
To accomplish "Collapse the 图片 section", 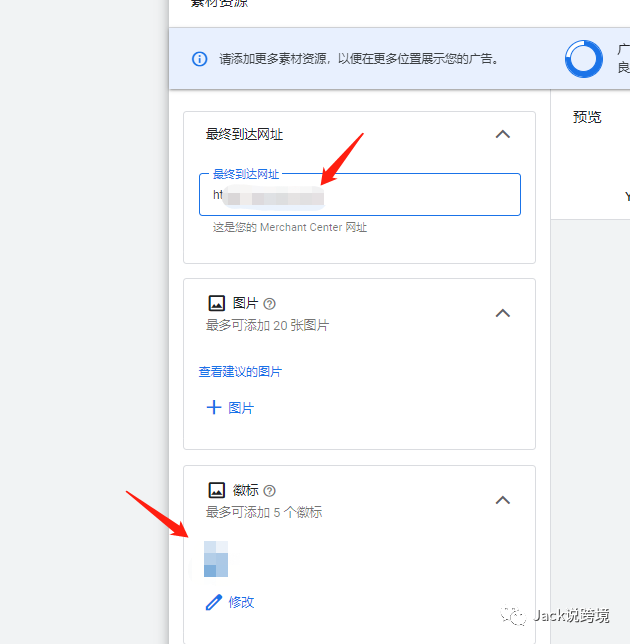I will (x=503, y=313).
